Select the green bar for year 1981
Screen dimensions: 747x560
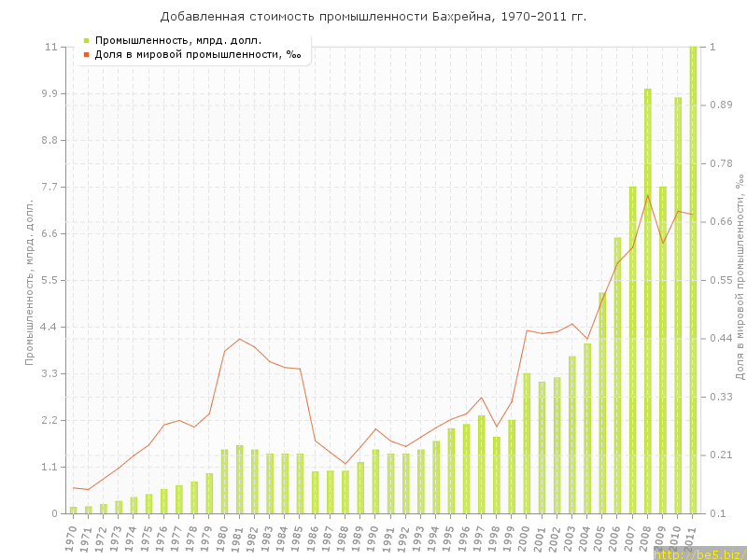click(239, 479)
